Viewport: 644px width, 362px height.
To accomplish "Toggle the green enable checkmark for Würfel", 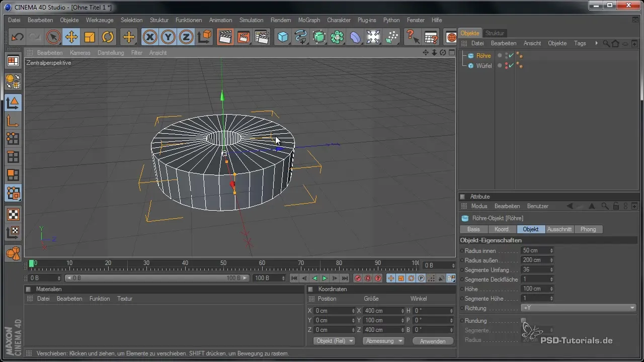I will [511, 65].
